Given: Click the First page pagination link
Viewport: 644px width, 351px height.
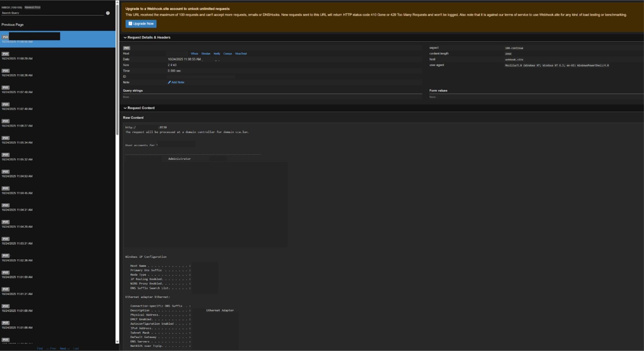Looking at the screenshot, I should [x=40, y=348].
